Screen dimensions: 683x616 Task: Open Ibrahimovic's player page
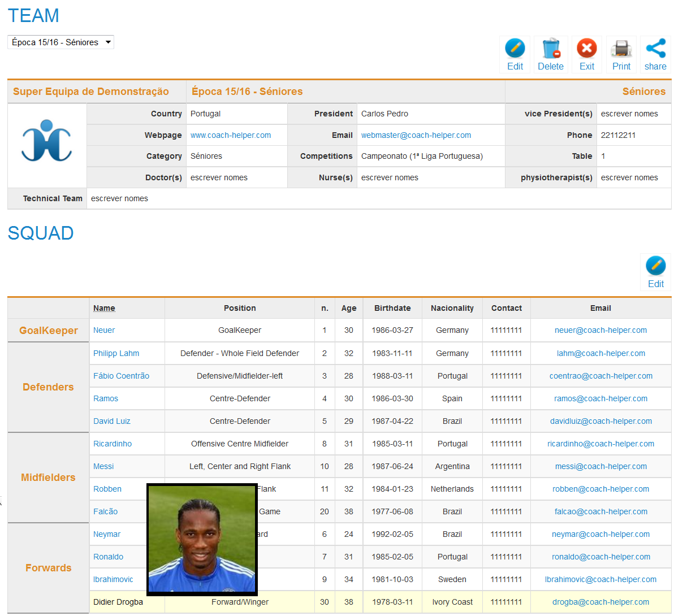pyautogui.click(x=113, y=579)
